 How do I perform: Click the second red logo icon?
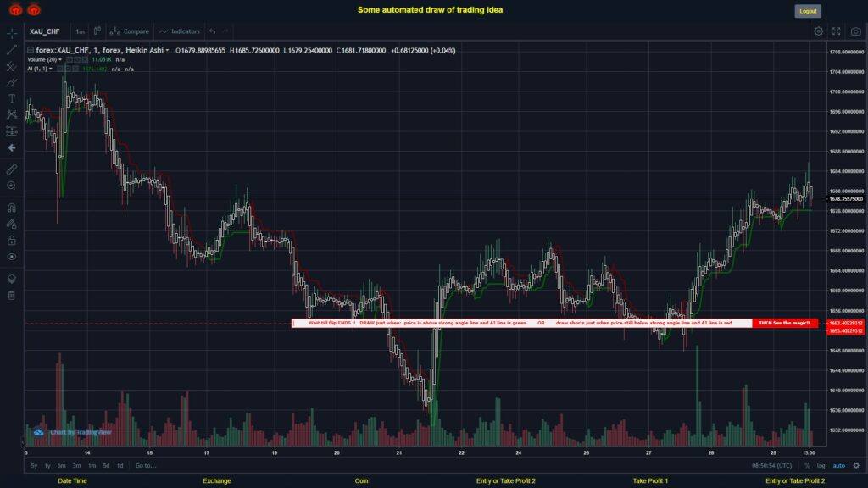pos(34,8)
